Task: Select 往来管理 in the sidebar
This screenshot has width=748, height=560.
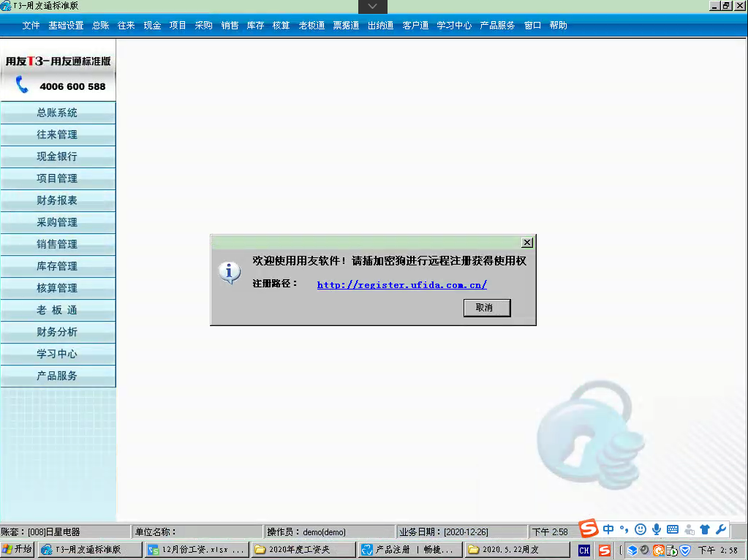Action: pyautogui.click(x=58, y=135)
